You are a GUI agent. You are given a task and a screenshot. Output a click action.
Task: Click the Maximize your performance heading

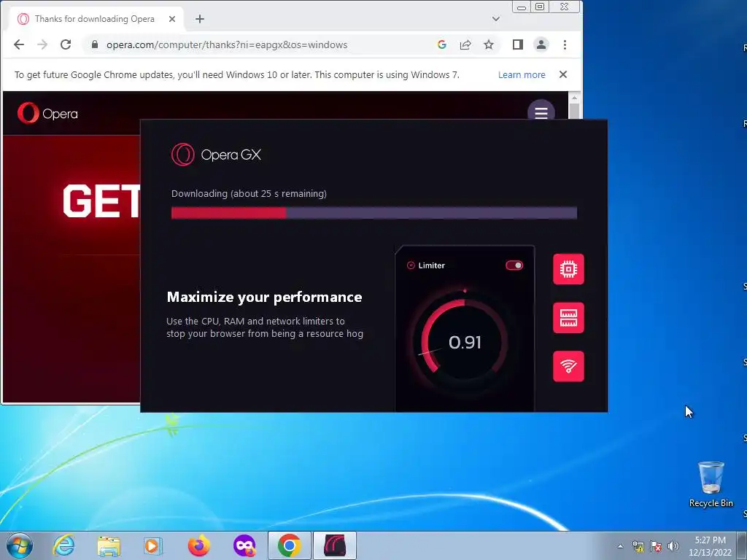(264, 297)
